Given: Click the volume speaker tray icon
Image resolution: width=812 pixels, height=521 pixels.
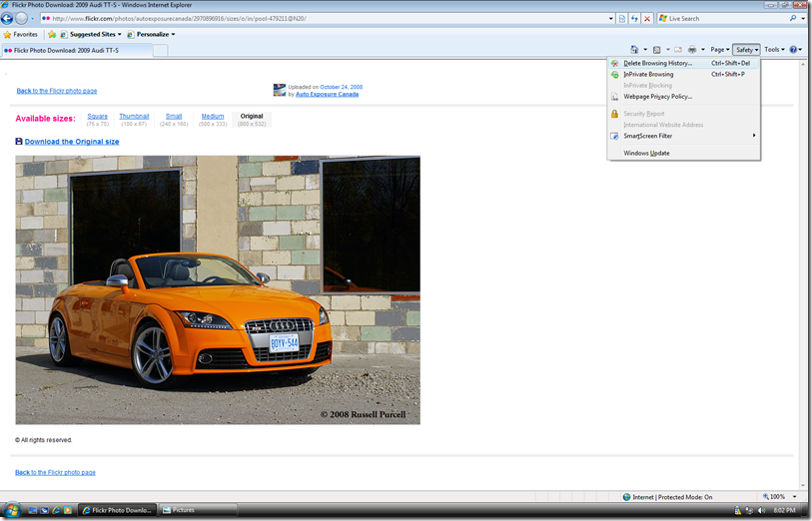Looking at the screenshot, I should point(761,511).
